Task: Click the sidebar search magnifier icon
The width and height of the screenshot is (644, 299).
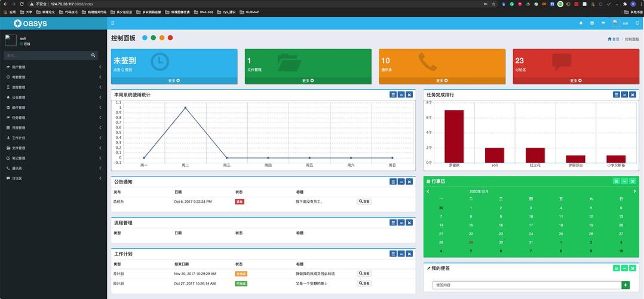Action: pos(93,55)
